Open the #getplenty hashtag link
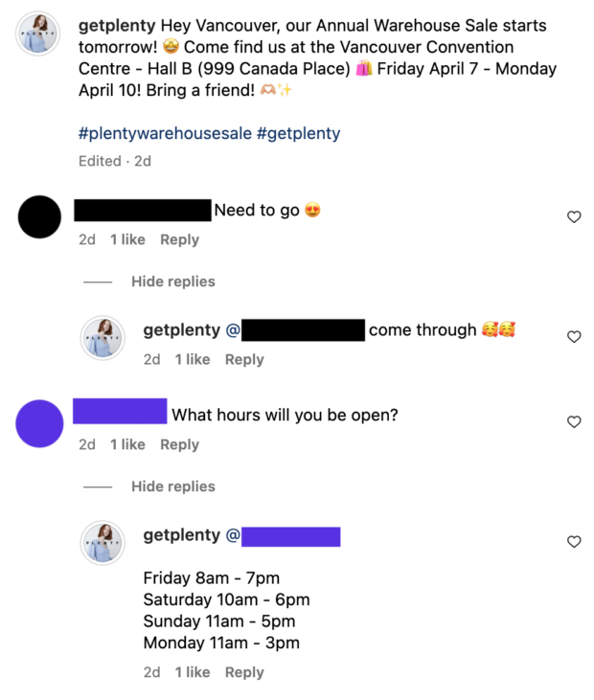 click(x=298, y=134)
